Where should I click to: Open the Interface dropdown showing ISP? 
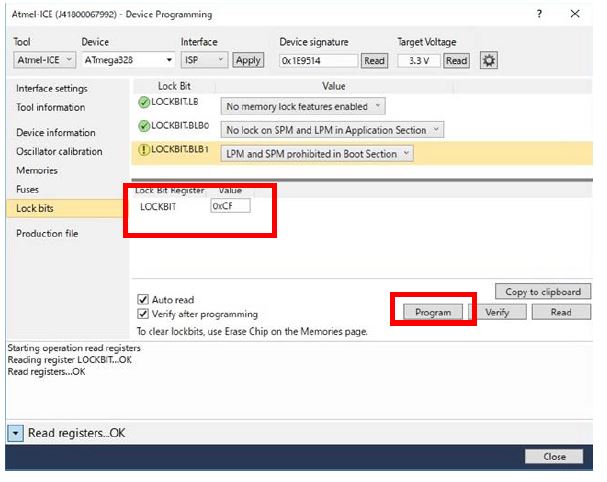coord(203,61)
